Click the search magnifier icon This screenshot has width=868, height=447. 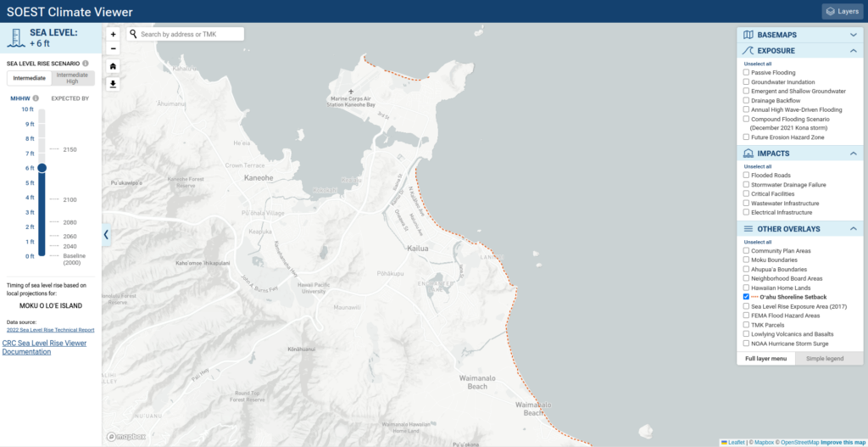pos(133,34)
